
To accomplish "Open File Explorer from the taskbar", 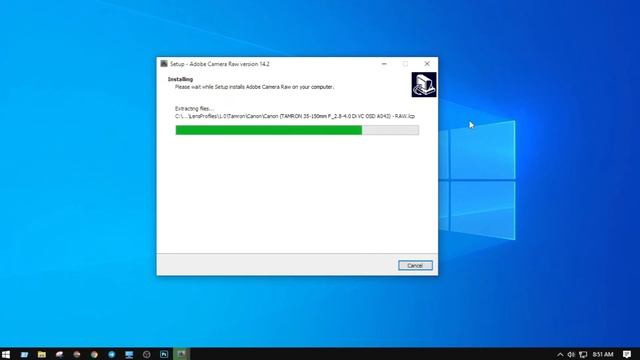I will coord(42,354).
